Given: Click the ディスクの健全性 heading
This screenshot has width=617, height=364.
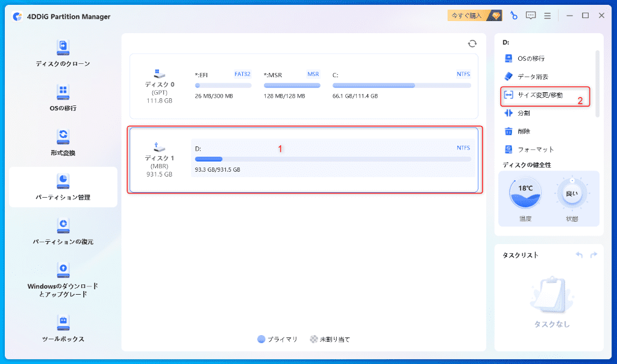Looking at the screenshot, I should tap(527, 165).
